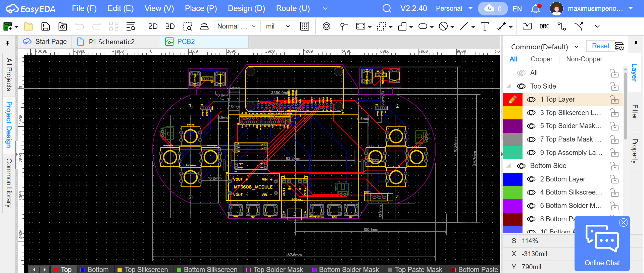
Task: Open the notifications bell
Action: tap(536, 9)
